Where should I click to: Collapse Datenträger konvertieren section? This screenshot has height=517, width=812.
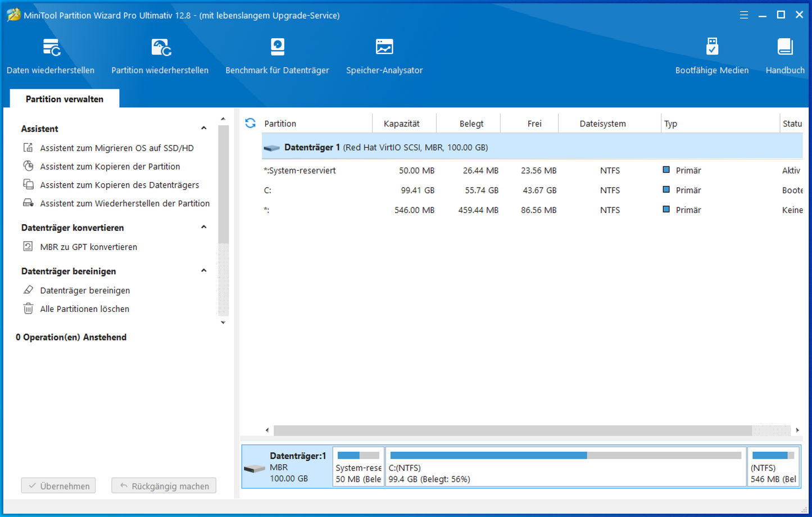pyautogui.click(x=204, y=227)
